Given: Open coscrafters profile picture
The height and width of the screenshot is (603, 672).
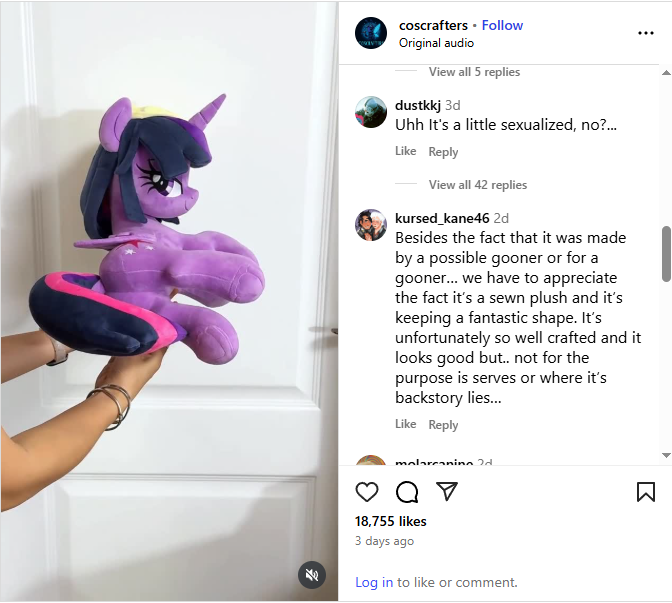Looking at the screenshot, I should [371, 33].
